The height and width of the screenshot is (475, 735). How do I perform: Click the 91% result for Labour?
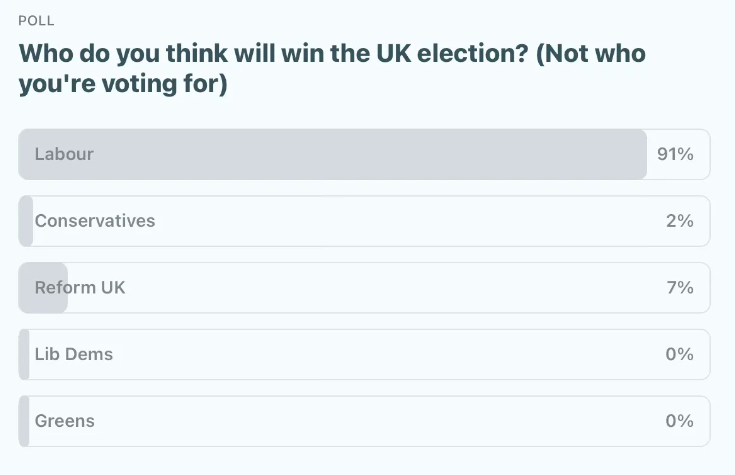pyautogui.click(x=675, y=154)
